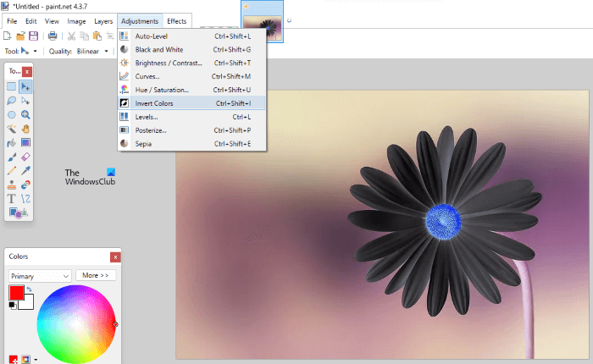Open the Effects menu

click(x=176, y=20)
